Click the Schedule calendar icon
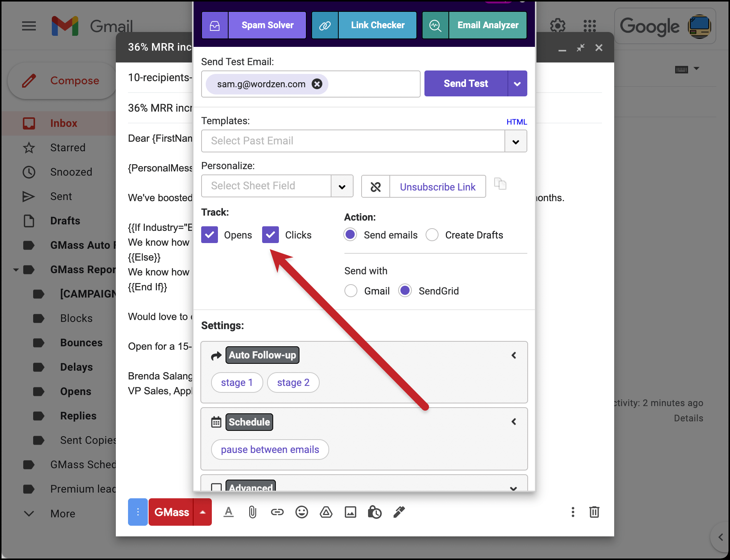This screenshot has height=560, width=730. (216, 422)
